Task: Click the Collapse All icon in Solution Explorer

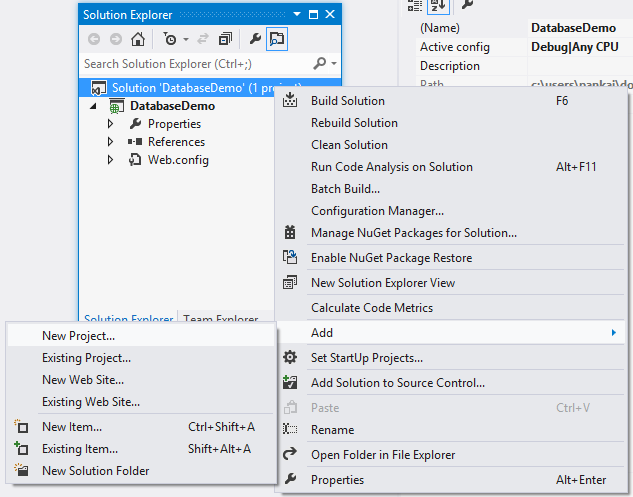Action: (225, 39)
